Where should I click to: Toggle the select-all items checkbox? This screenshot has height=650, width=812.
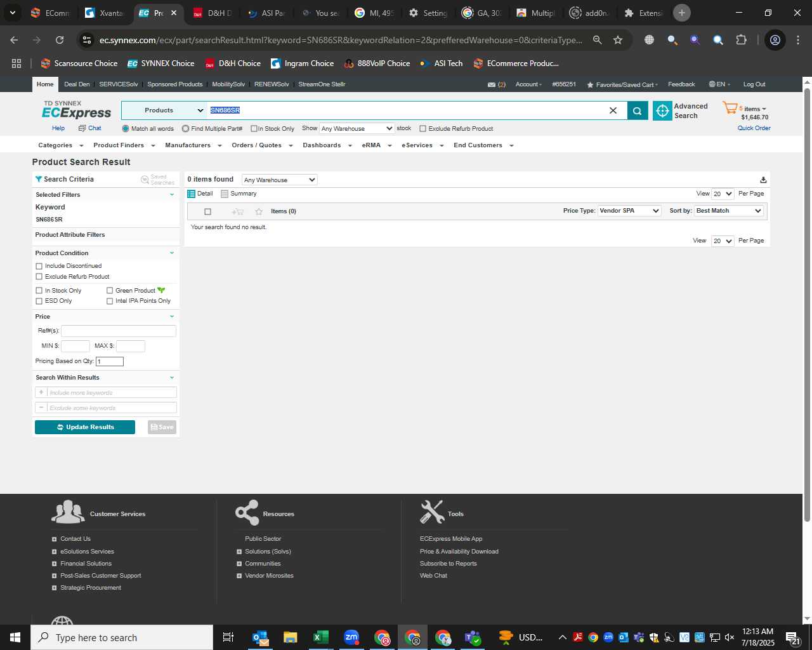(207, 211)
